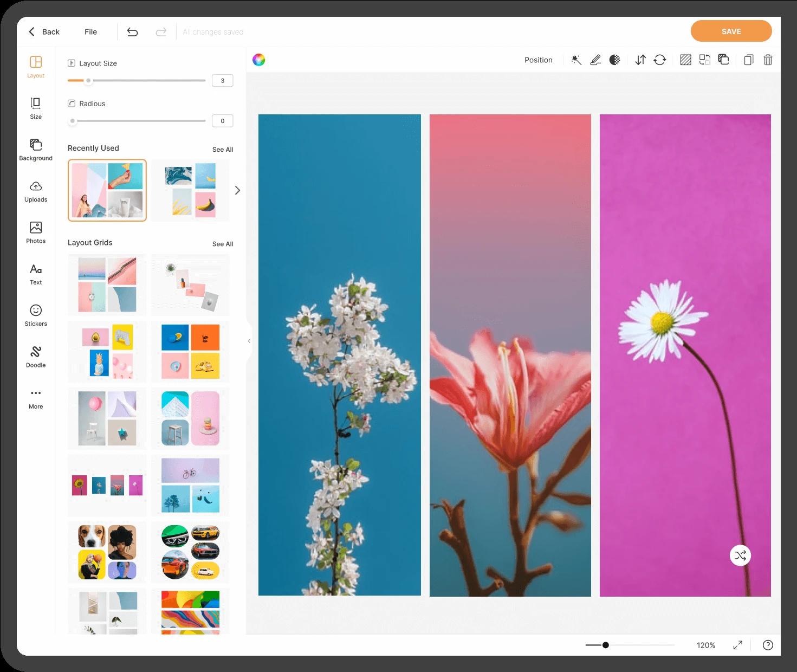The image size is (797, 672).
Task: Switch to the Doodle tool panel
Action: point(36,357)
